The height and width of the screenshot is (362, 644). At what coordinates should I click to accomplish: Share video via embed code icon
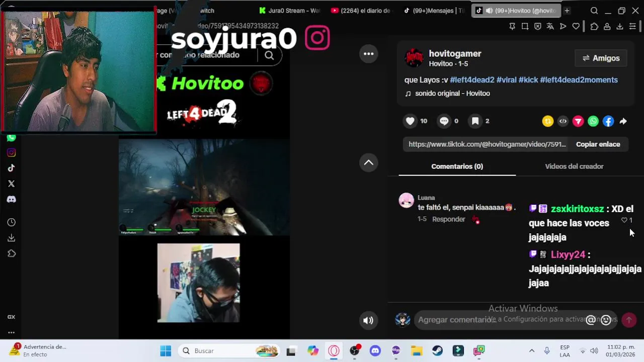pos(563,121)
